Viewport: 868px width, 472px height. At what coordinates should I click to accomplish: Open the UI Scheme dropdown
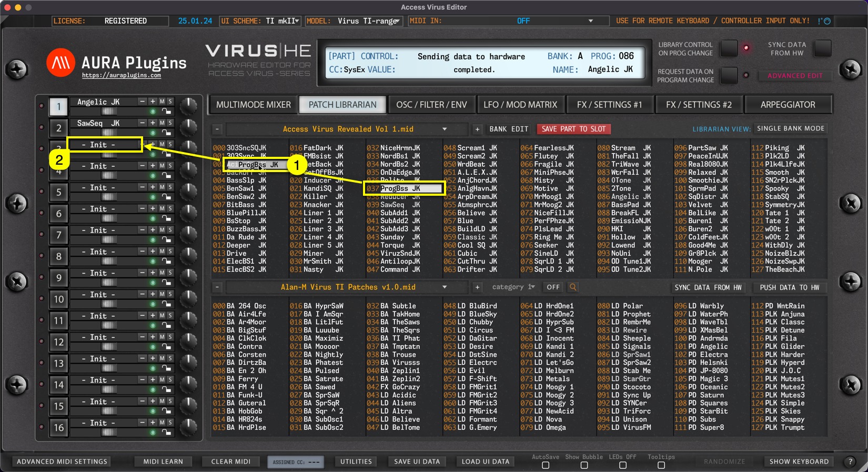pyautogui.click(x=260, y=21)
